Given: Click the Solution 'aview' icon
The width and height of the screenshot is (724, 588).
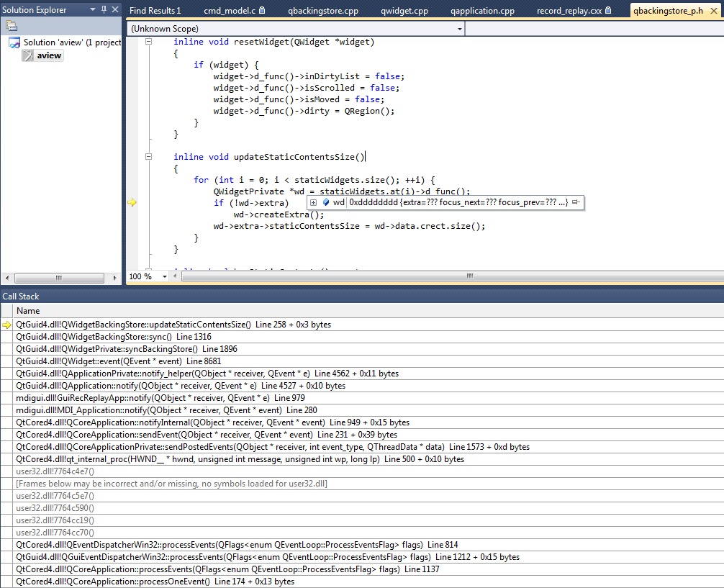Looking at the screenshot, I should pyautogui.click(x=15, y=43).
